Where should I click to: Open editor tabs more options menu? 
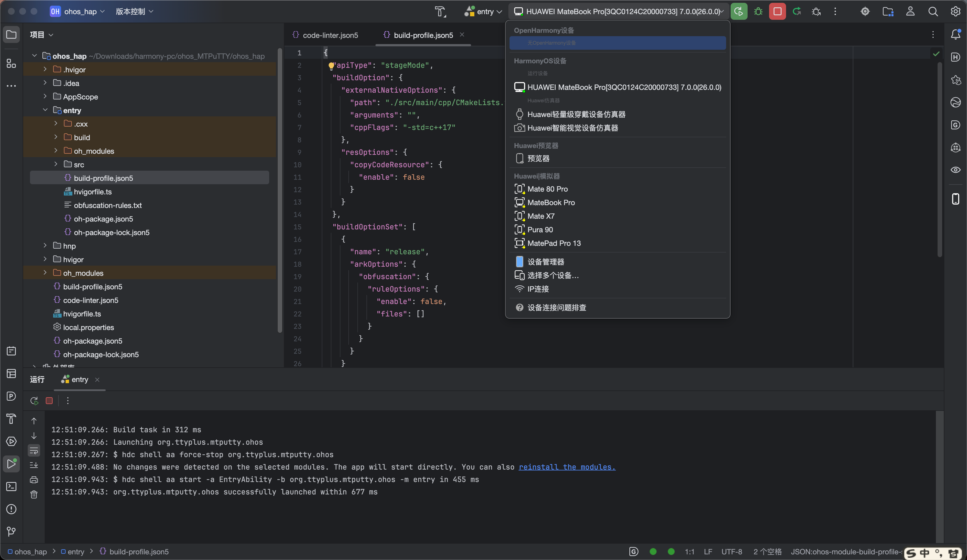click(x=933, y=34)
